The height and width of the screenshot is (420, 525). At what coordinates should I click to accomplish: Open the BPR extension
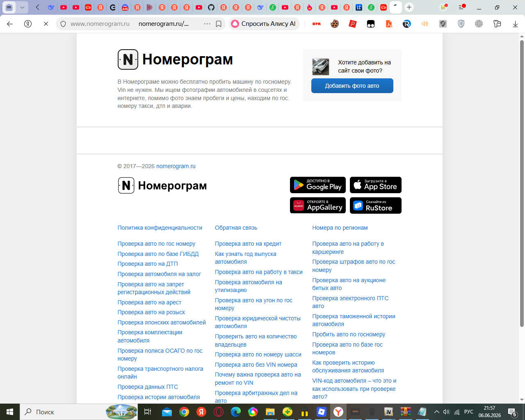pos(317,24)
